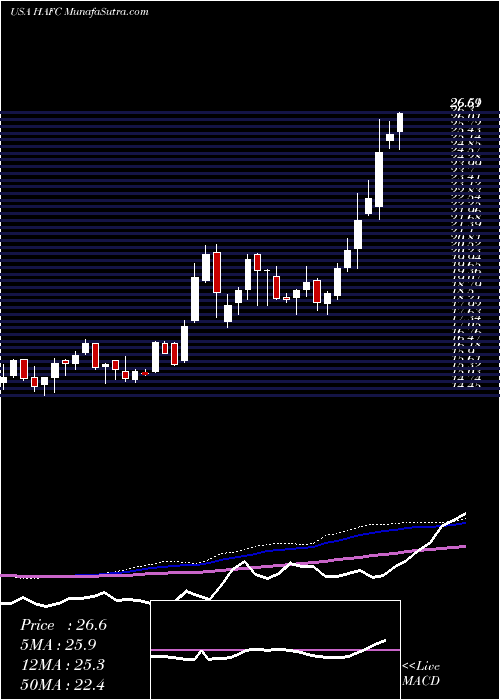Click the USA HAFC MunafaSutra.com title text
The width and height of the screenshot is (500, 700).
pos(79,12)
